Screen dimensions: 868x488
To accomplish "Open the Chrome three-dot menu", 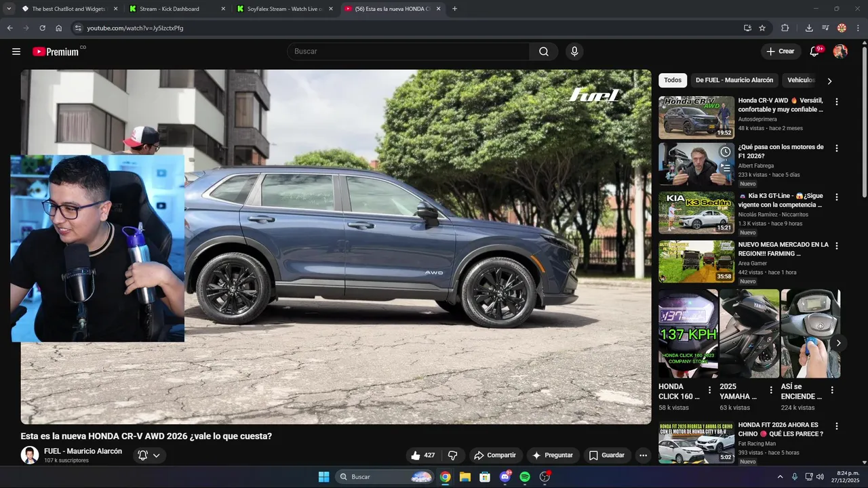I will tap(858, 28).
